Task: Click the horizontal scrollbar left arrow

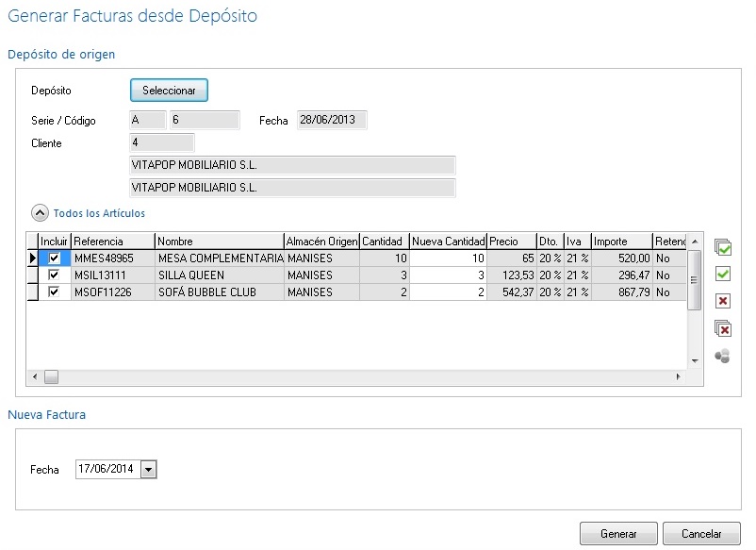Action: coord(35,375)
